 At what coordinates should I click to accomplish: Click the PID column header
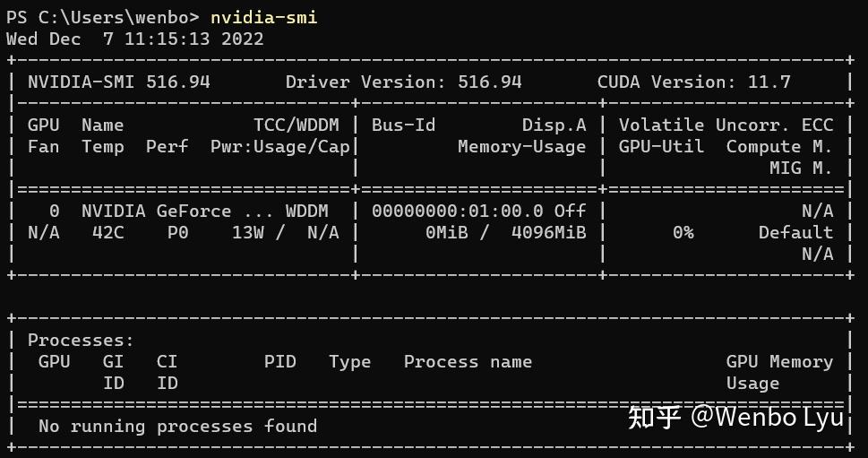[279, 361]
